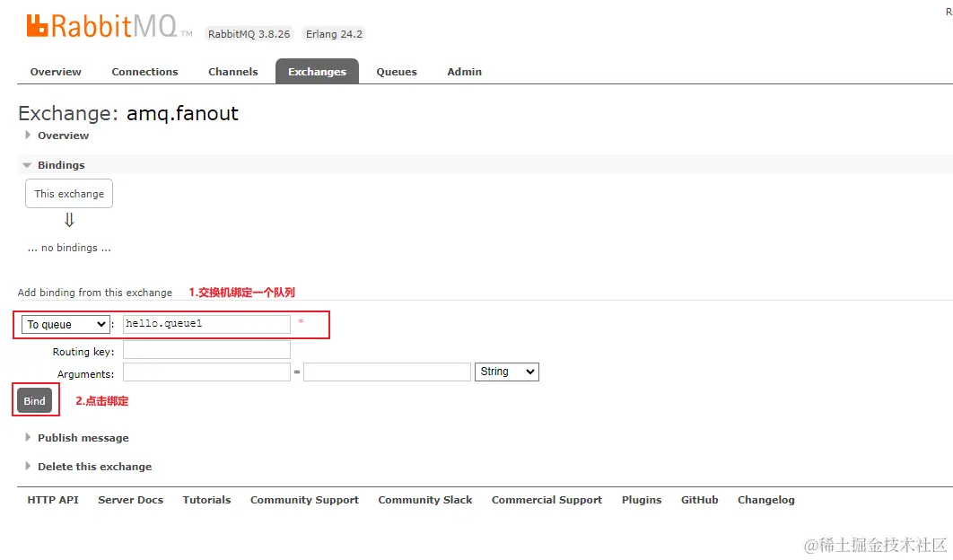The width and height of the screenshot is (953, 560).
Task: Click the 'Add binding from this exchange' heading
Action: pos(95,293)
